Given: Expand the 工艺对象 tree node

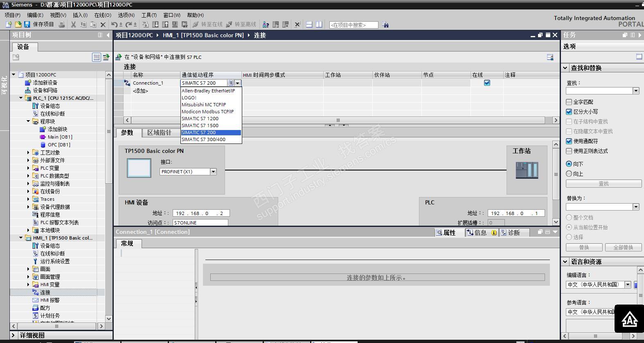Looking at the screenshot, I should coord(28,152).
